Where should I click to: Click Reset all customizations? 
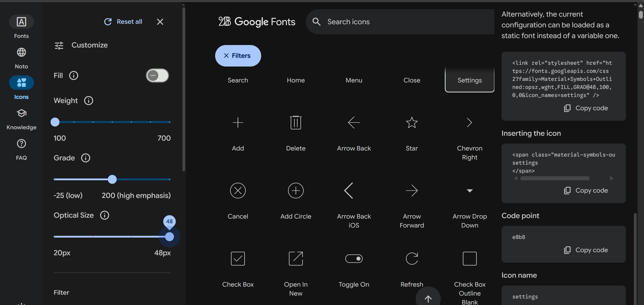click(x=123, y=22)
